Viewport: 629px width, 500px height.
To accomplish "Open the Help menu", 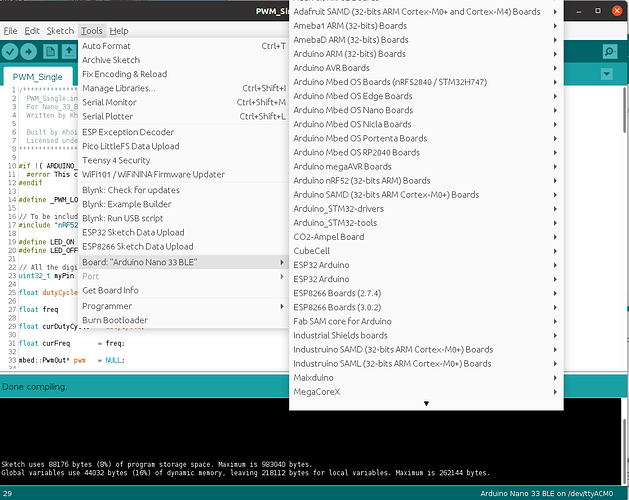I will [119, 31].
